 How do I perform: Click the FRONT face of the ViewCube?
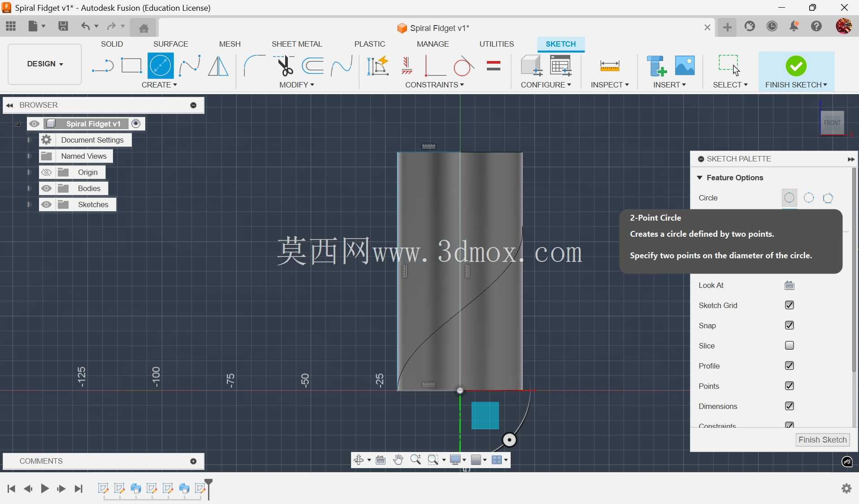833,122
